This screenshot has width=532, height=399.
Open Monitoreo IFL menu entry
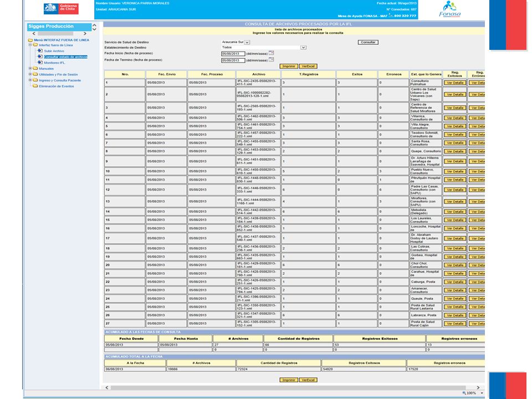[55, 63]
